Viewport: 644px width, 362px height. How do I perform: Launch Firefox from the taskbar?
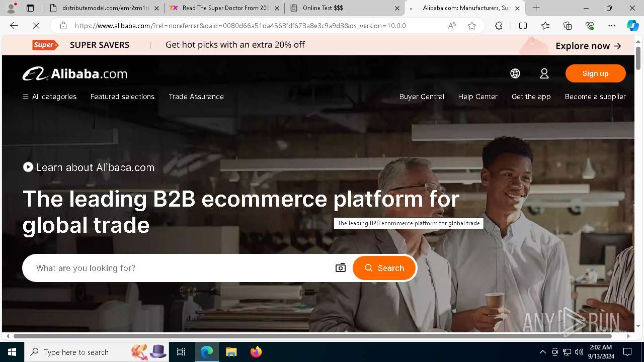pyautogui.click(x=256, y=352)
